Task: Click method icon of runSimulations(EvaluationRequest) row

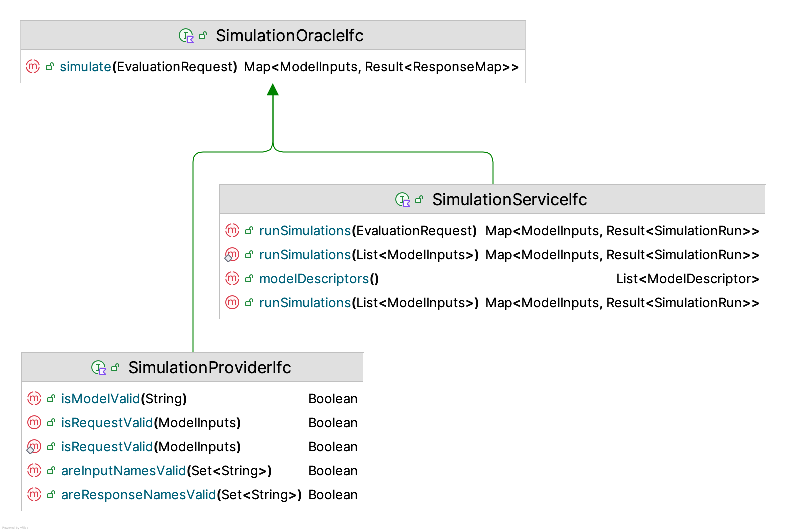Action: coord(232,230)
